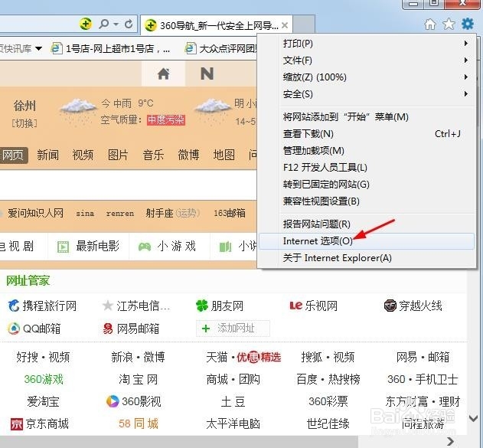This screenshot has height=448, width=483.
Task: Click the 网易邮箱 red icon
Action: pos(108,329)
